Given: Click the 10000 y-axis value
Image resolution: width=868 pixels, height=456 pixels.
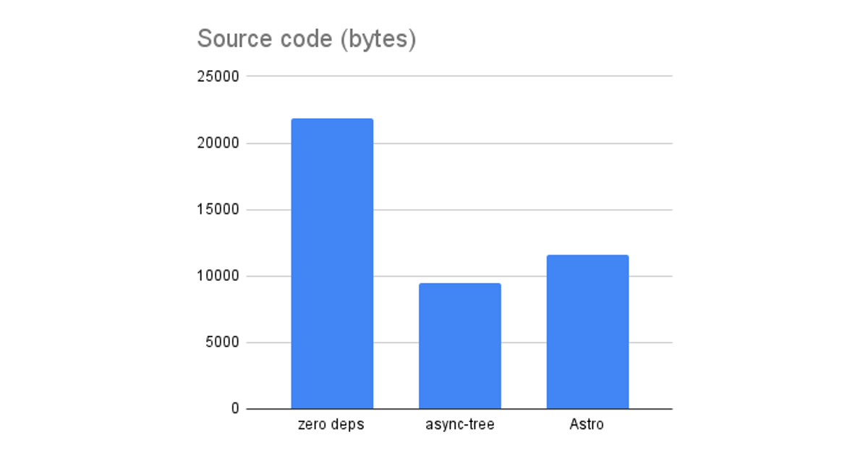Looking at the screenshot, I should click(218, 276).
